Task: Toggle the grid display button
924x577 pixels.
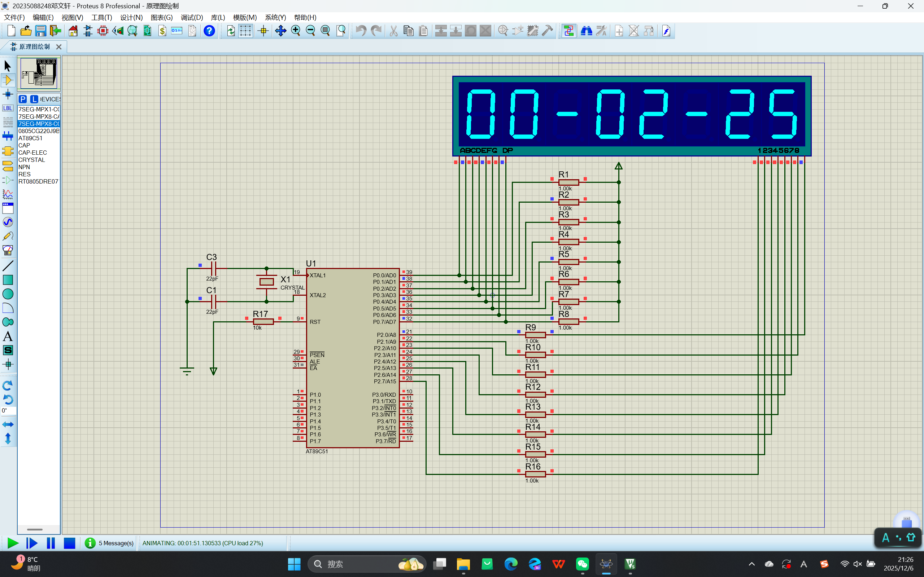Action: point(245,31)
